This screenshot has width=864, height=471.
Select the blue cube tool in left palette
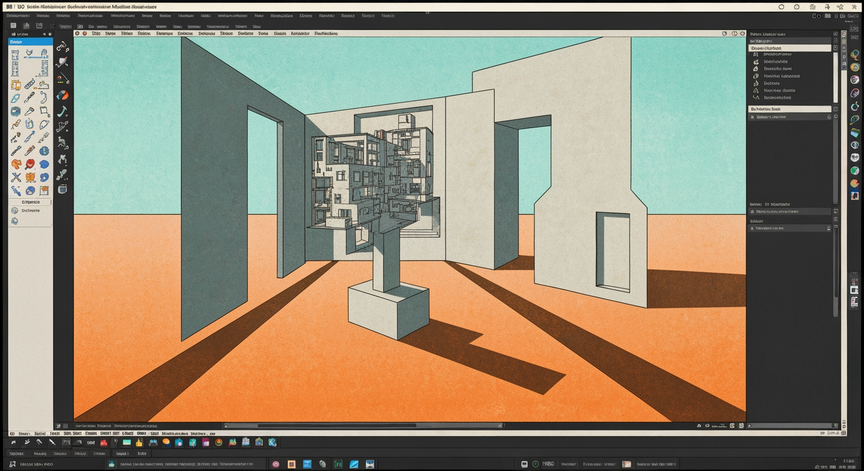[x=15, y=111]
